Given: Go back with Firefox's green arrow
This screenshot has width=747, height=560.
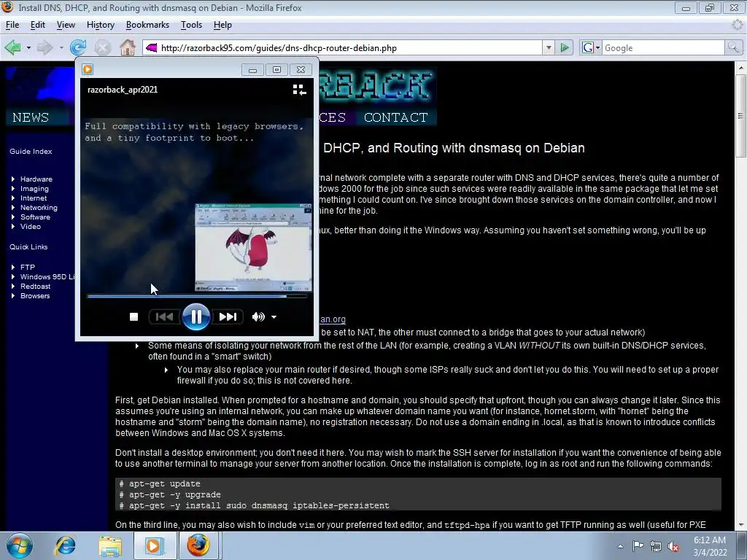Looking at the screenshot, I should 13,47.
